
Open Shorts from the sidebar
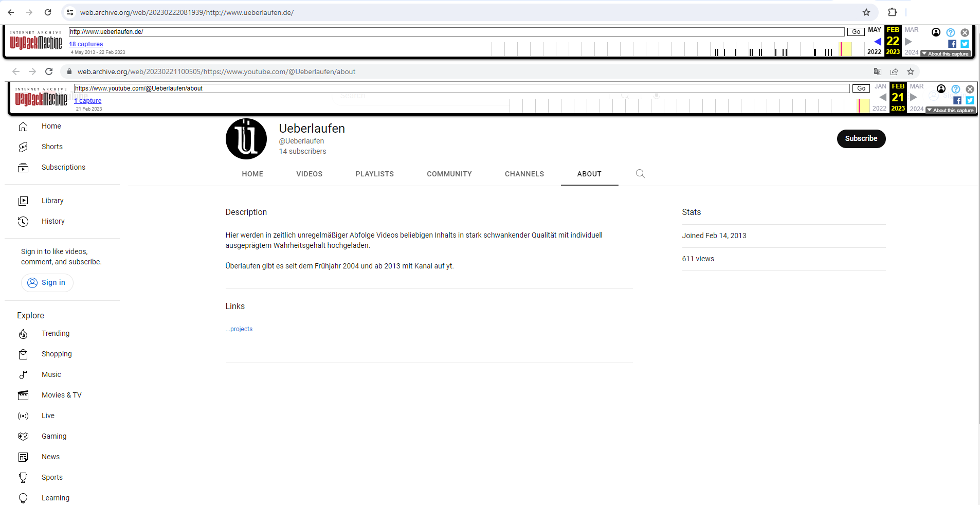52,147
